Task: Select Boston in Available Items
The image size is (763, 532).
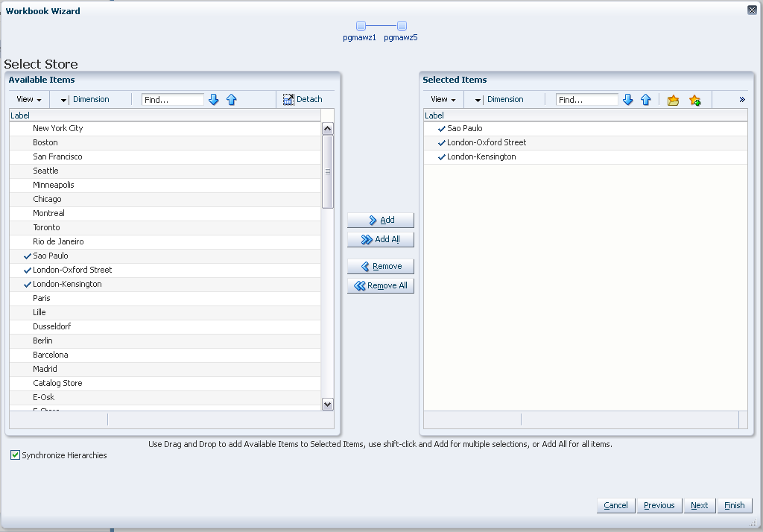Action: point(165,142)
